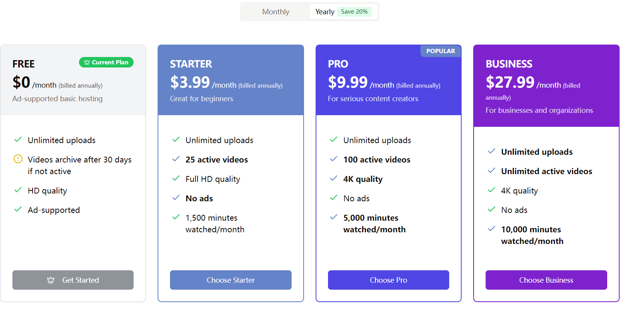The image size is (644, 311).
Task: Click checkmark beside 10,000 minutes watched/month
Action: click(x=491, y=229)
